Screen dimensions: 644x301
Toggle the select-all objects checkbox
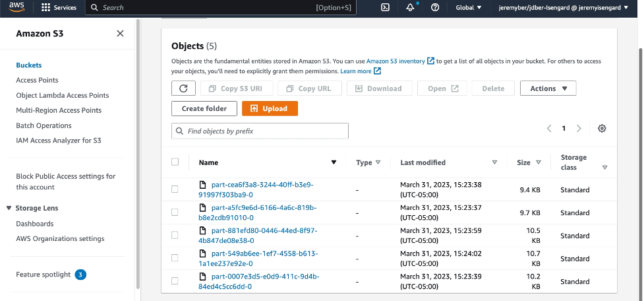(x=175, y=162)
